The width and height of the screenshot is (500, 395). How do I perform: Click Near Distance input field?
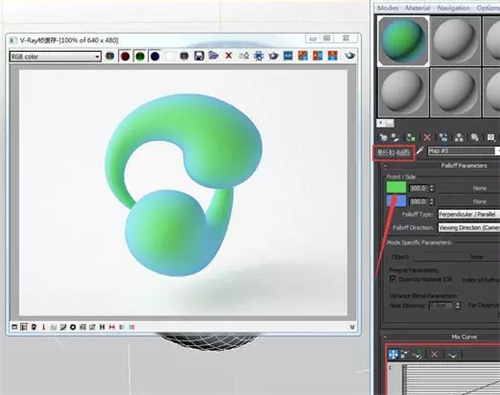[x=441, y=305]
